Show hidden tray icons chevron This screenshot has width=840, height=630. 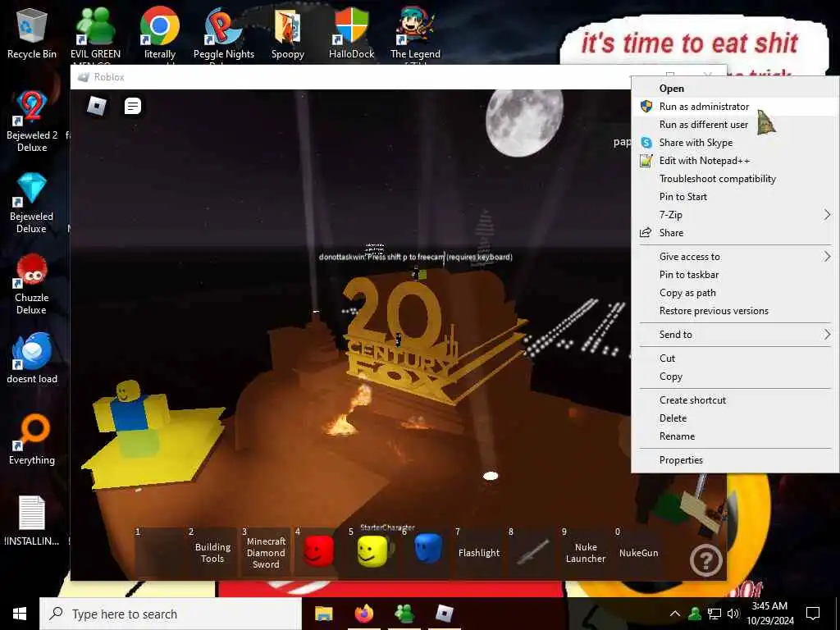(x=675, y=614)
